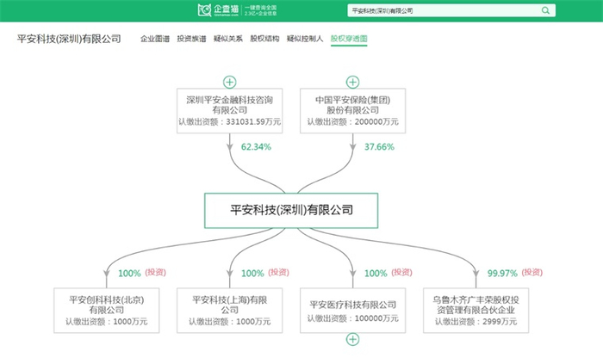Open the 深圳平安金融科技咨询有限公司 node

[230, 111]
